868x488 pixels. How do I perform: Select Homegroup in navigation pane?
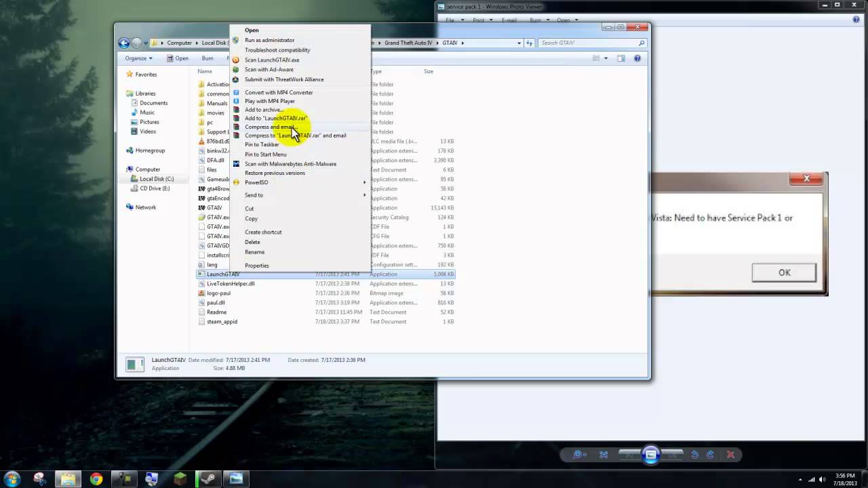(x=150, y=150)
